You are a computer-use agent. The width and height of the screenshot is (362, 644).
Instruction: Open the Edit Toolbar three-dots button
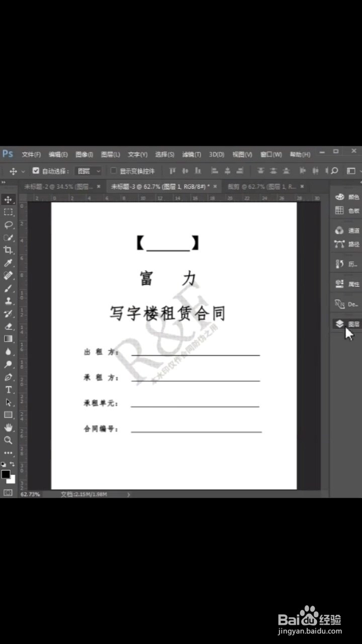click(8, 453)
